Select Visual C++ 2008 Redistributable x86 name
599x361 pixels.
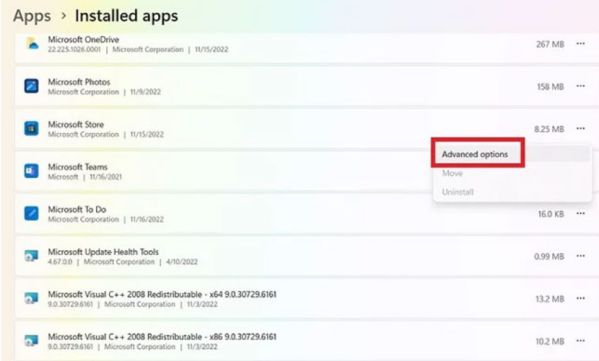tap(162, 337)
